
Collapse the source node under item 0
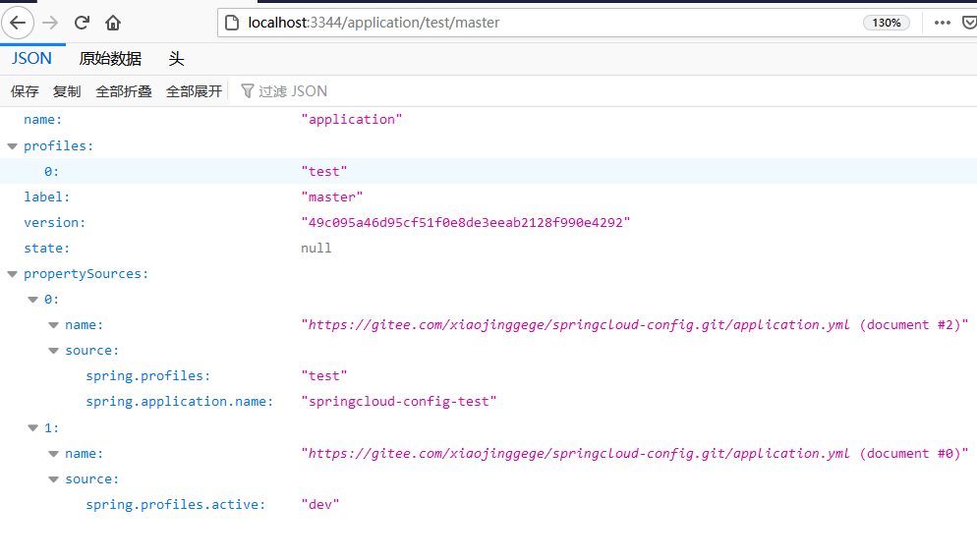53,351
